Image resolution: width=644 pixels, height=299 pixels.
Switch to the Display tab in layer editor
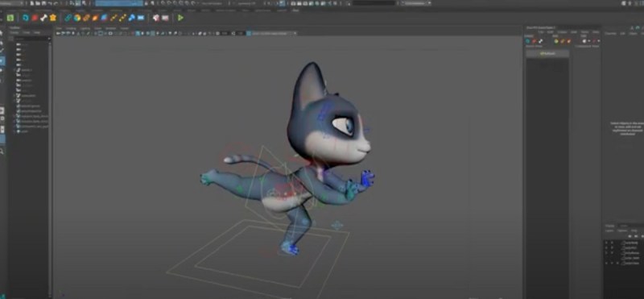point(610,226)
